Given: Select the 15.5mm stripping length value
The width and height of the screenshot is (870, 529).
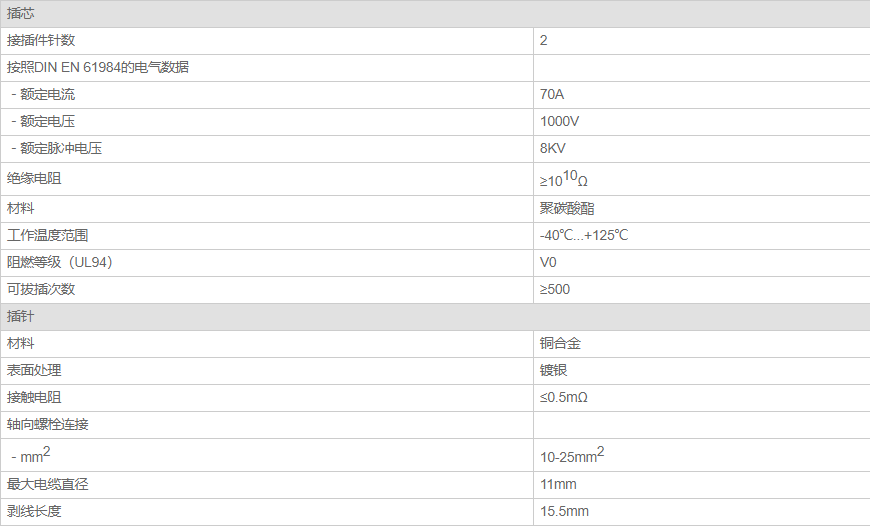Looking at the screenshot, I should [564, 511].
